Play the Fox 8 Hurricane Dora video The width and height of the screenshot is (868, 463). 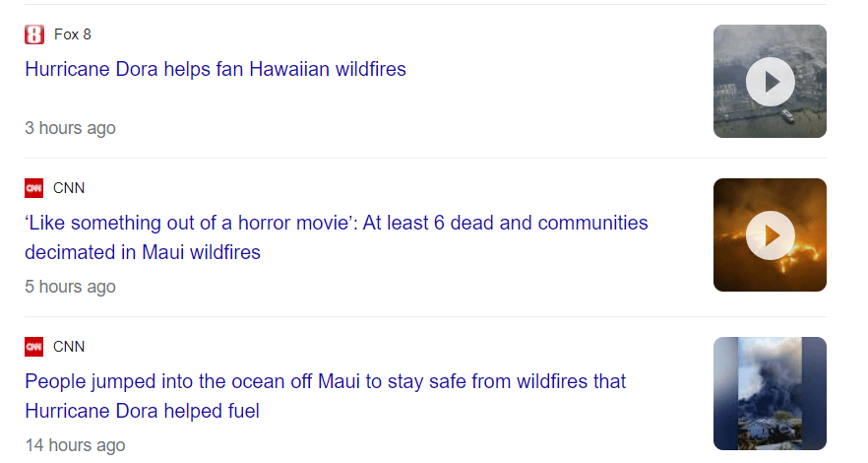pos(770,82)
